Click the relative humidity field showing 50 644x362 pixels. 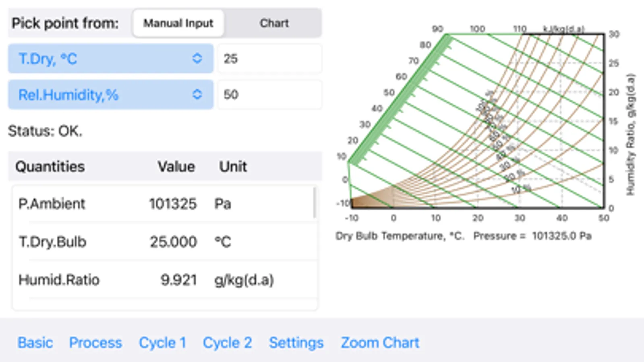pos(269,95)
